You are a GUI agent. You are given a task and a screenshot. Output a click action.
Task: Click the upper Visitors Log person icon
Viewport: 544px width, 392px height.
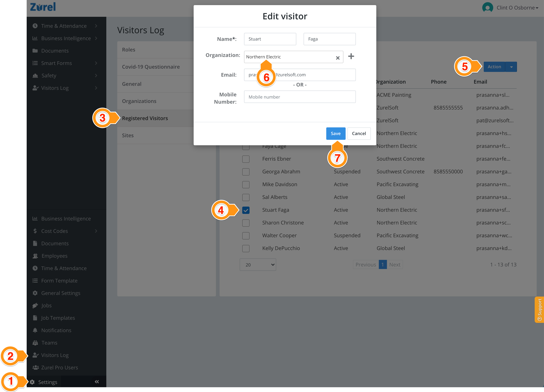click(35, 88)
